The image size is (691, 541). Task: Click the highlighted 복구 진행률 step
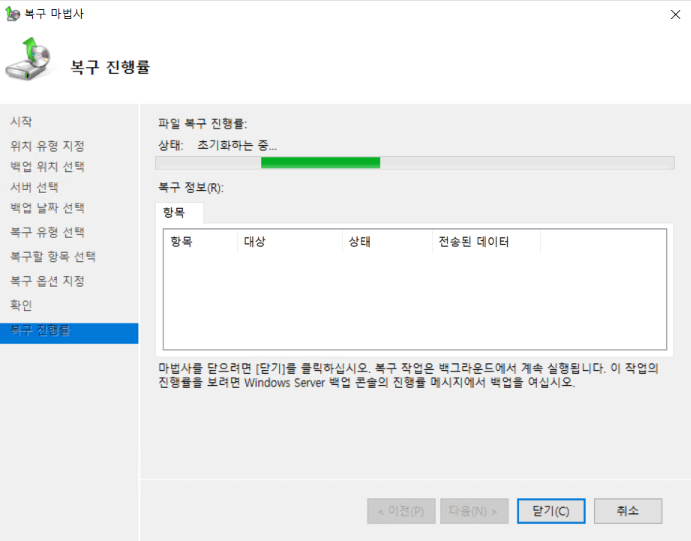click(x=40, y=331)
